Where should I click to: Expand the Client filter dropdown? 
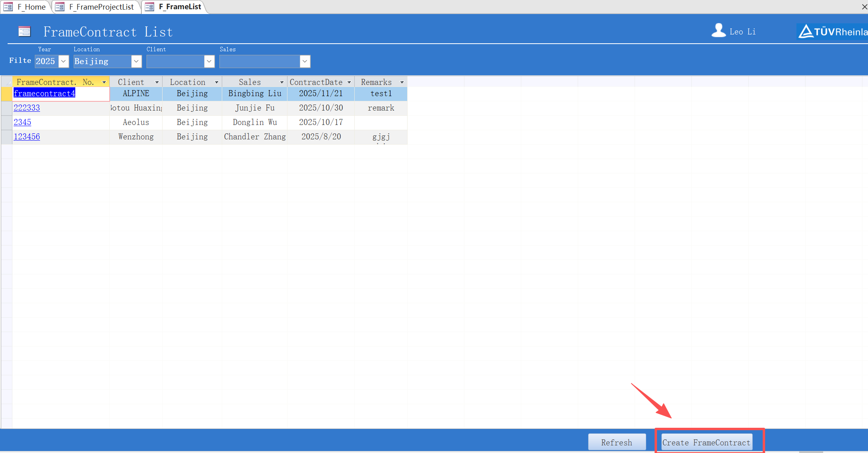[x=209, y=61]
